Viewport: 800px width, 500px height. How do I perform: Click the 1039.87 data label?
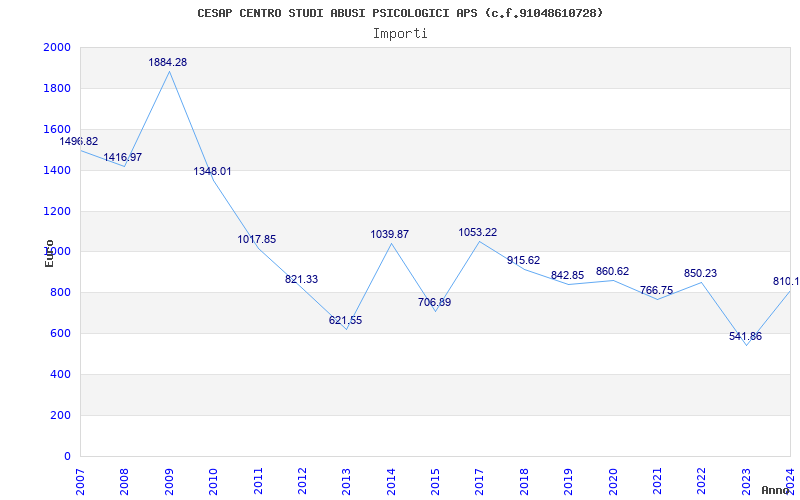390,235
